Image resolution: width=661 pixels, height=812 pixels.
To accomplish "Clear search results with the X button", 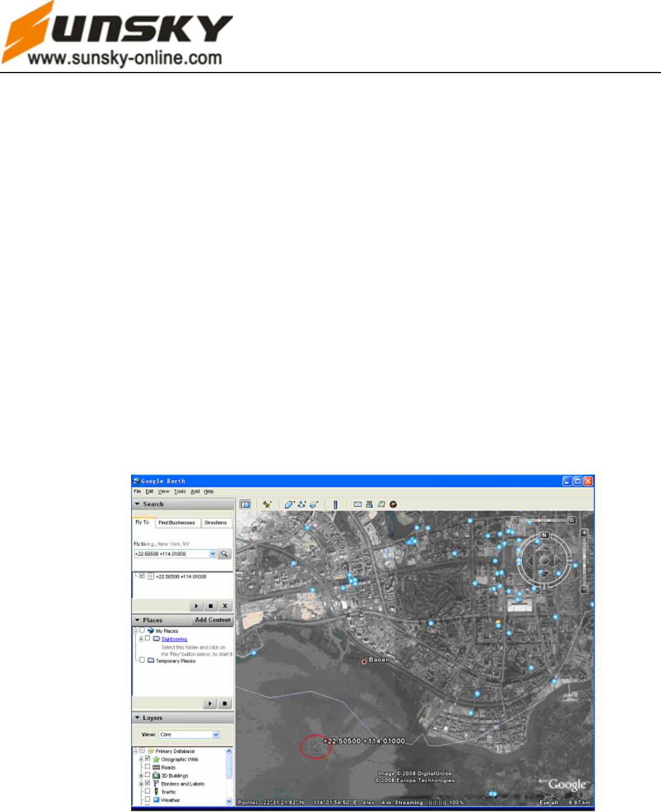I will [x=225, y=606].
